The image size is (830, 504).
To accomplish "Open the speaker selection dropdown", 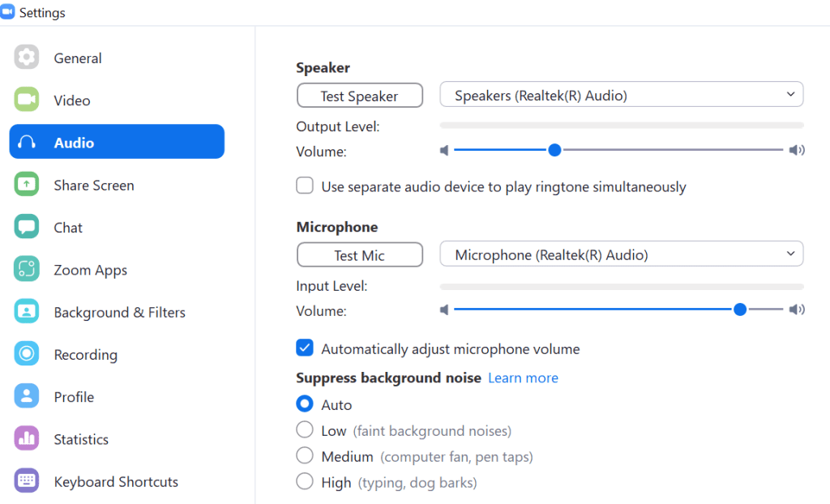I will click(x=621, y=94).
